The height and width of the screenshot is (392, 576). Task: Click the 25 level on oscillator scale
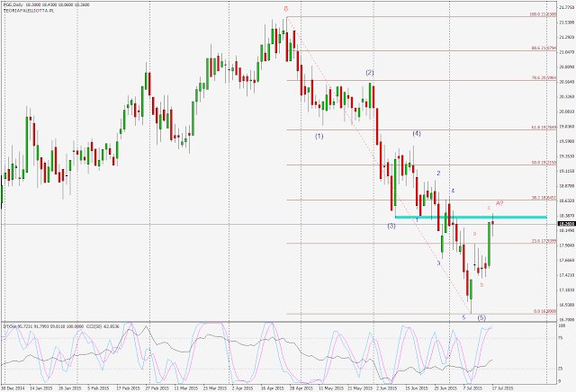561,369
